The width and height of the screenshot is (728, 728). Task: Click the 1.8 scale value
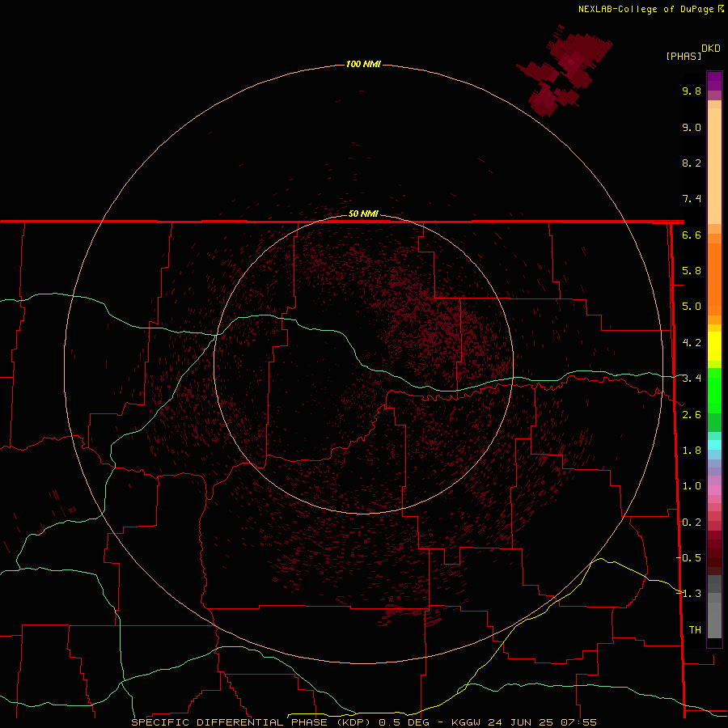(x=692, y=451)
